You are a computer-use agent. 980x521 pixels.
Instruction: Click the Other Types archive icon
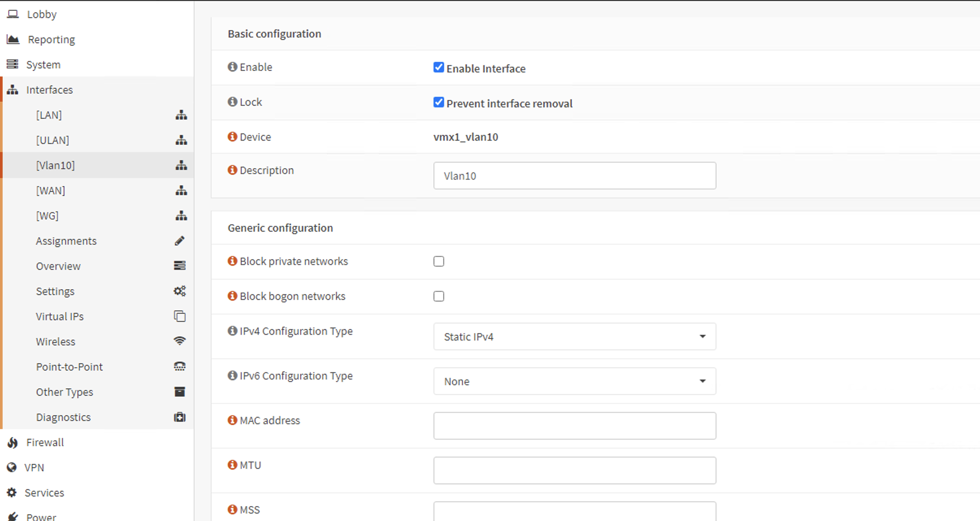click(180, 392)
